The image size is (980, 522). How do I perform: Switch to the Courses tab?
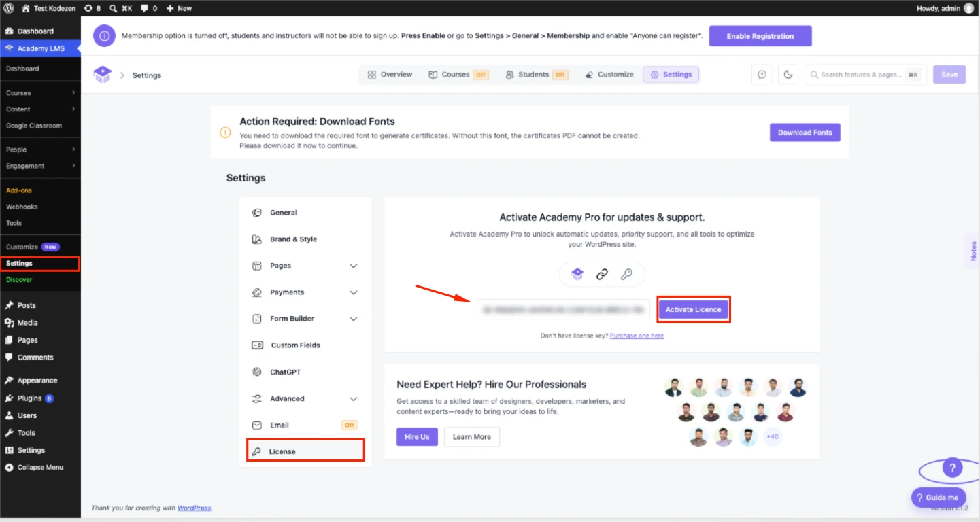coord(458,75)
